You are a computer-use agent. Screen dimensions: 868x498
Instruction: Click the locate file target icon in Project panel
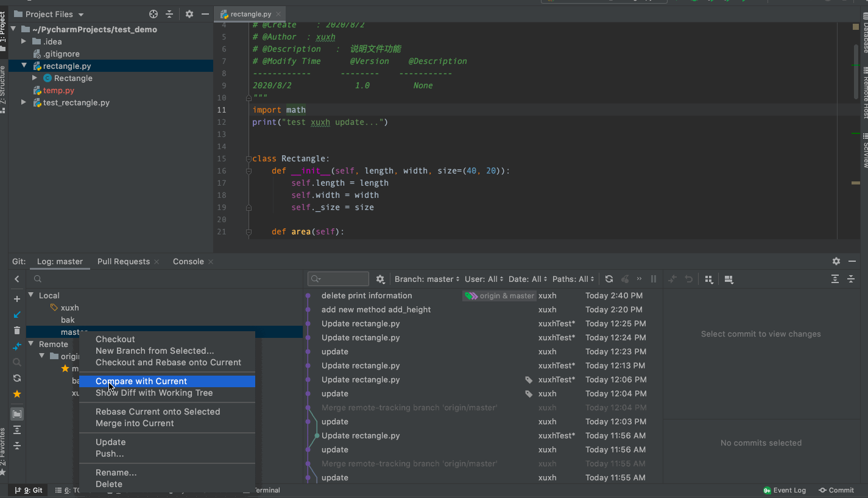pos(153,14)
